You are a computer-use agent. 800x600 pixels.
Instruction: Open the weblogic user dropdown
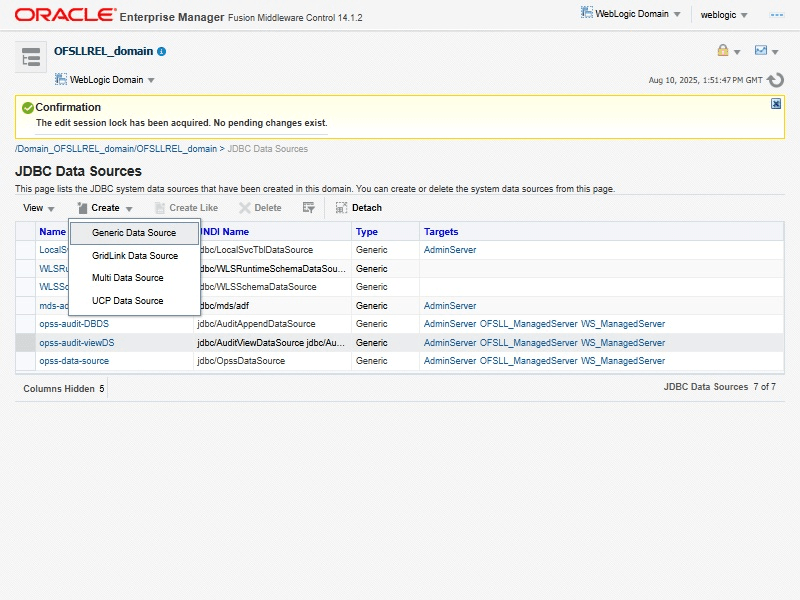(x=724, y=15)
